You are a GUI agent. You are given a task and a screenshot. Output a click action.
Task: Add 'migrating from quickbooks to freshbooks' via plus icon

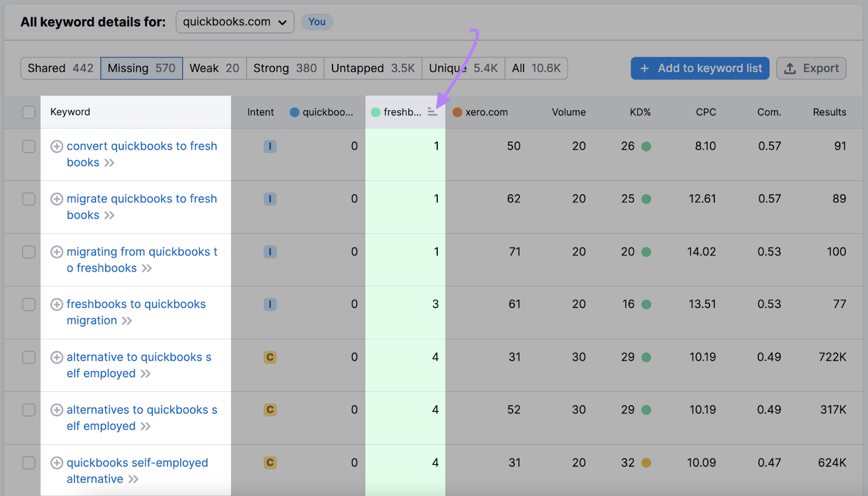(x=56, y=252)
